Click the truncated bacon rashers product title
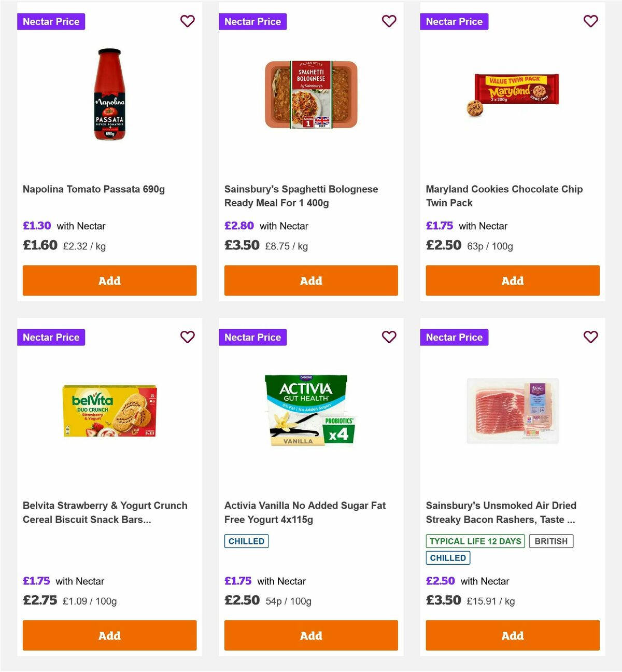The height and width of the screenshot is (672, 622). coord(501,512)
